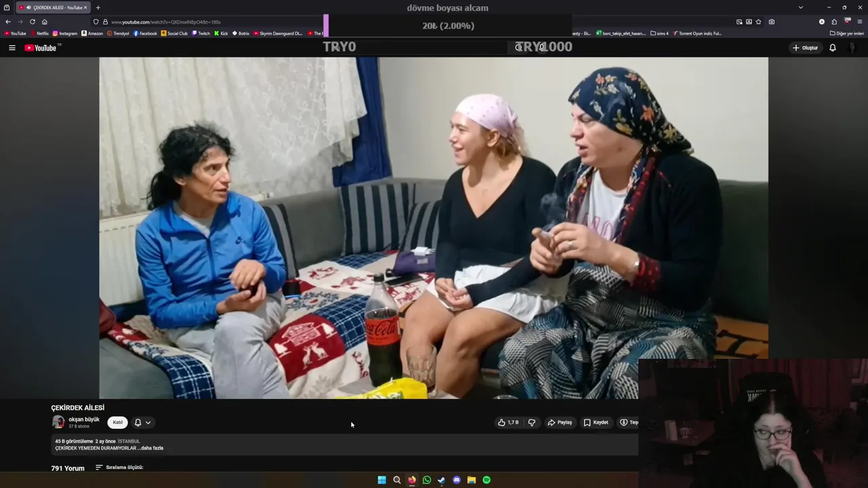868x488 pixels.
Task: Click the Paylaş share button
Action: pyautogui.click(x=560, y=422)
